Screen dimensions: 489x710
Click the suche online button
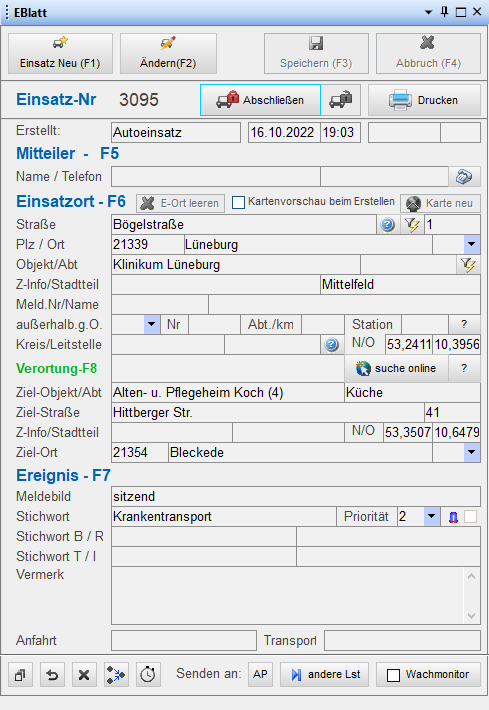(396, 369)
